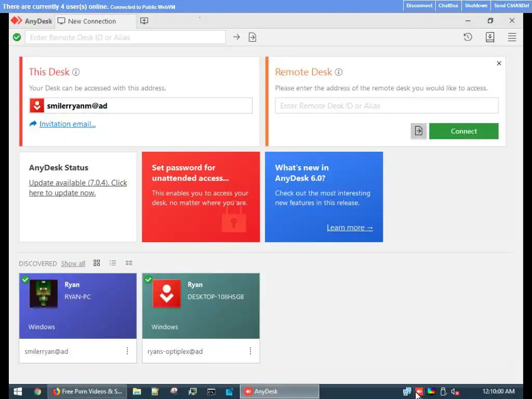Click the ryans-optiplex@ad address label
Viewport: 532px width, 399px height.
click(x=175, y=352)
